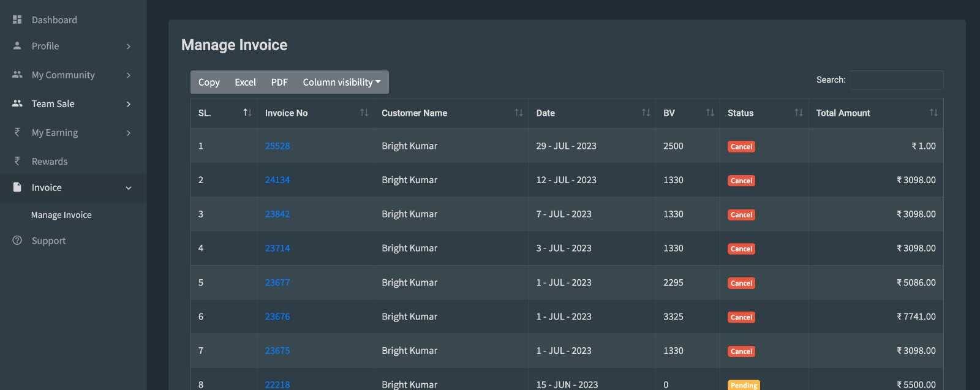
Task: Click the PDF export button
Action: pos(279,82)
